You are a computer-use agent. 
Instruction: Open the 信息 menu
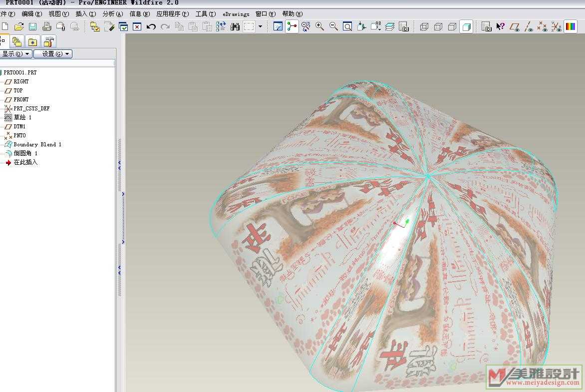pos(139,14)
